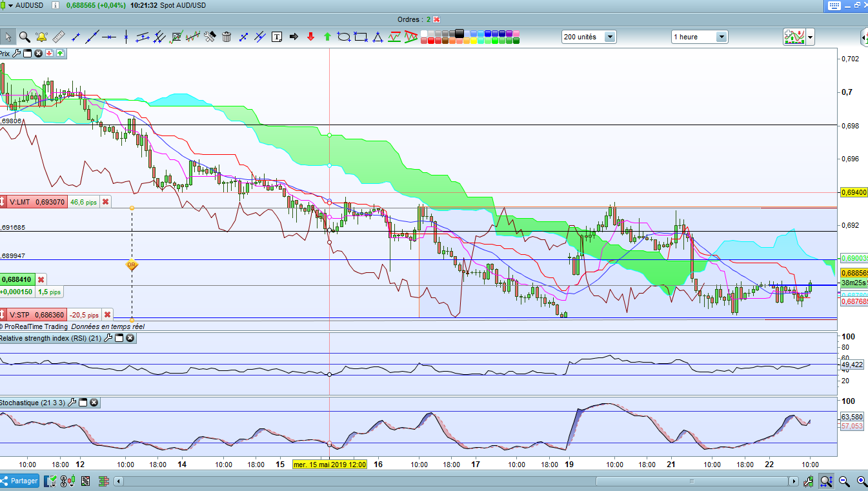Click the trash can delete icon
This screenshot has height=491, width=868.
(227, 37)
